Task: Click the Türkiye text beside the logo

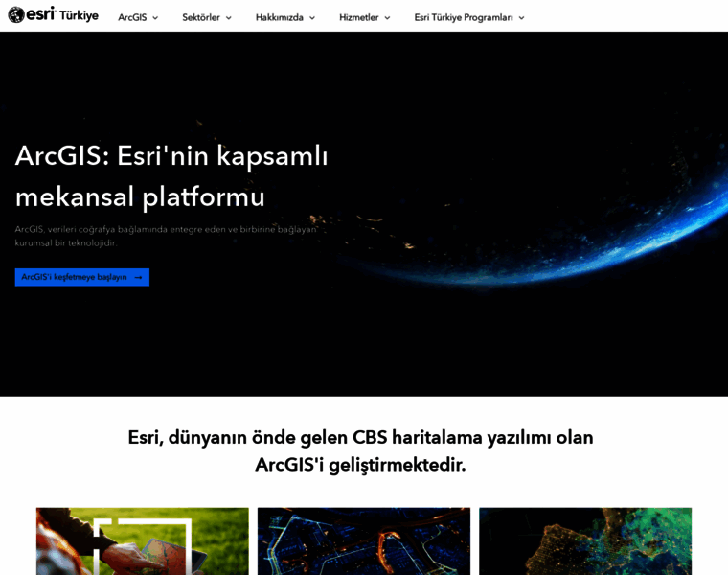Action: point(79,15)
